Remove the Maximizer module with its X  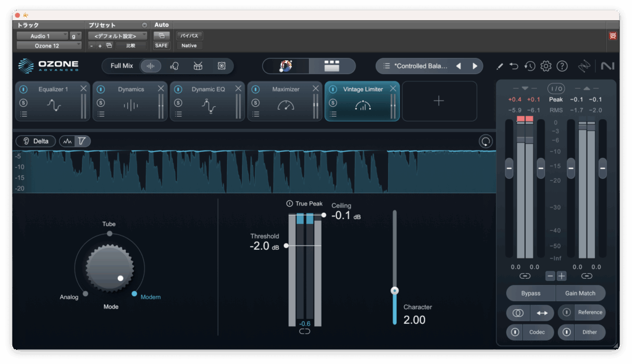[315, 89]
